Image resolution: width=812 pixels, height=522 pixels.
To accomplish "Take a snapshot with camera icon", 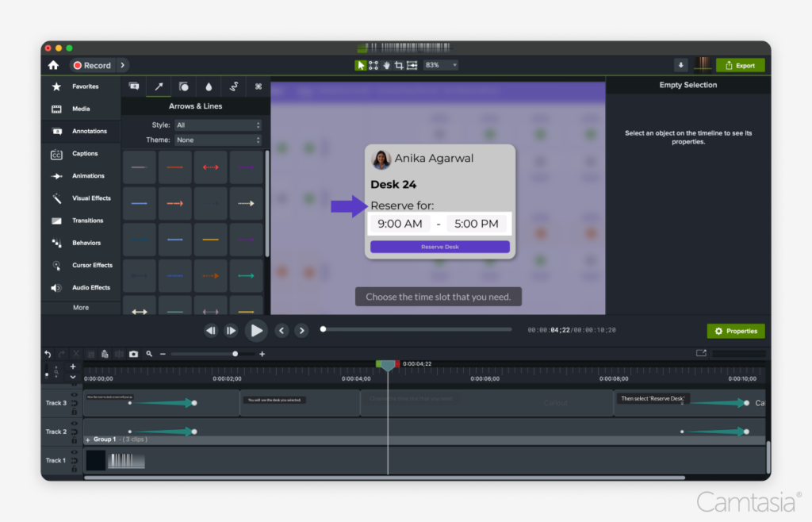I will tap(133, 354).
